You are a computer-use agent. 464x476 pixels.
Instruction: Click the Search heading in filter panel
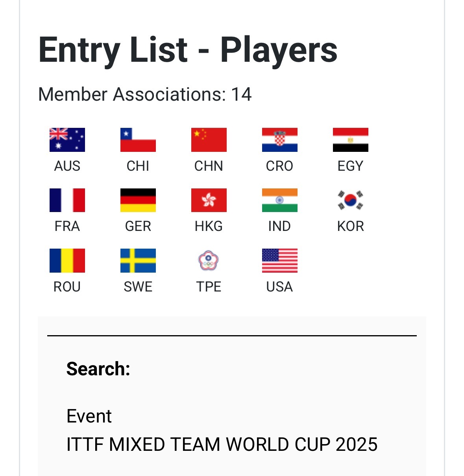pyautogui.click(x=98, y=369)
